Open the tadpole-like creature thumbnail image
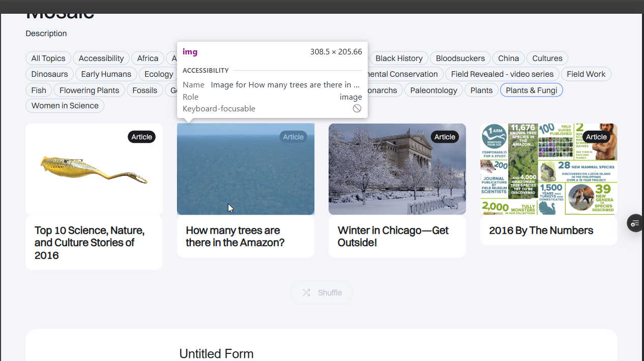 [x=94, y=169]
